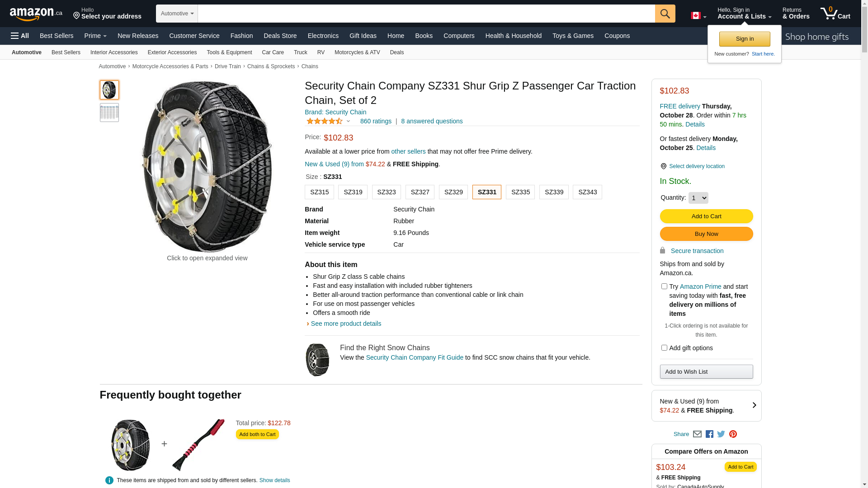Tick the Try Amazon Prime checkbox
Image resolution: width=868 pixels, height=488 pixels.
click(664, 286)
